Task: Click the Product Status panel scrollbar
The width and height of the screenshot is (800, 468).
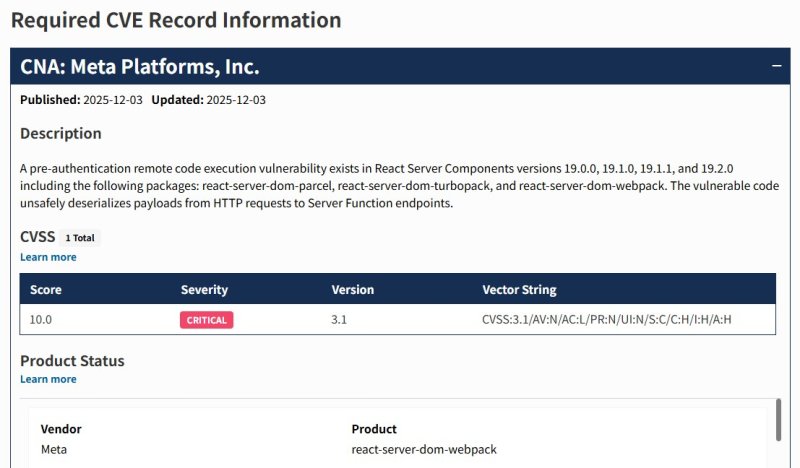Action: tap(778, 420)
